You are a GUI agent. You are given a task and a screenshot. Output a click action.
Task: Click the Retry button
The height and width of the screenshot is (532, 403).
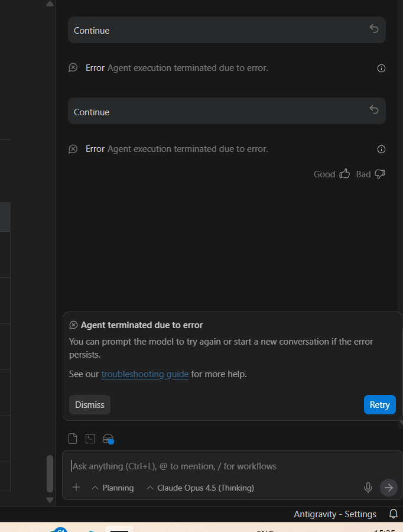tap(380, 404)
